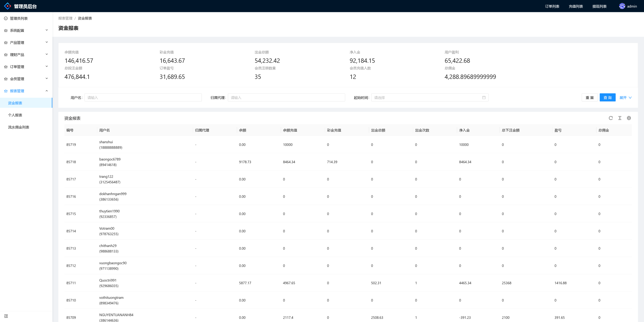Expand the 产品管理 submenu
Viewport: 644px width, 322px height.
pos(26,42)
